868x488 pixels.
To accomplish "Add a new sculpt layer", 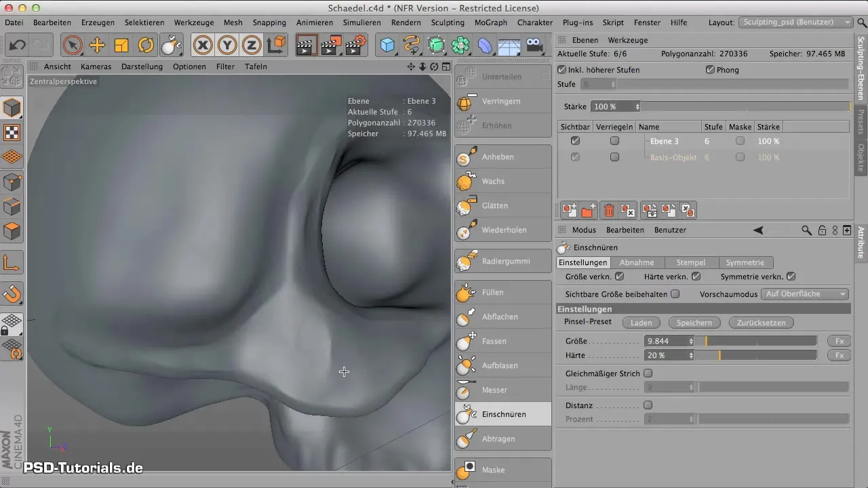I will click(x=570, y=211).
